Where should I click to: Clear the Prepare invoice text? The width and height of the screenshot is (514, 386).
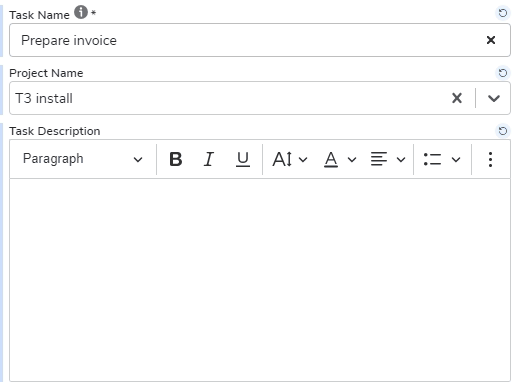click(x=491, y=40)
